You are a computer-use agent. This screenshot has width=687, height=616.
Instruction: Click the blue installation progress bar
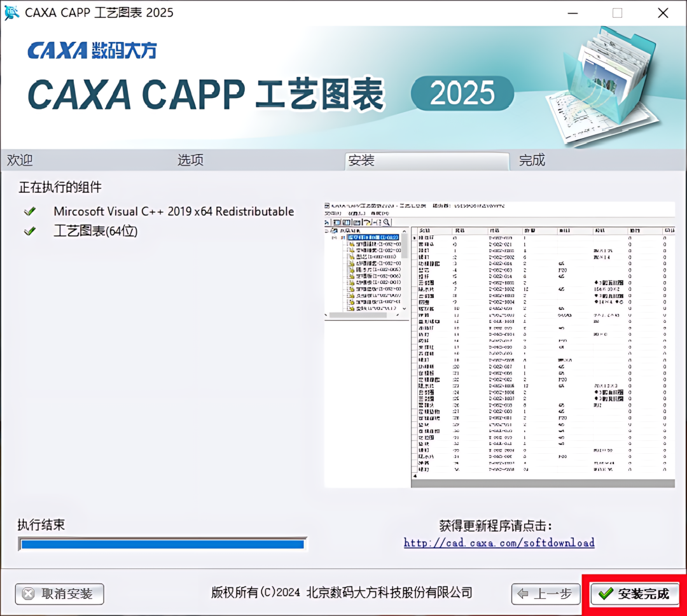pos(162,544)
